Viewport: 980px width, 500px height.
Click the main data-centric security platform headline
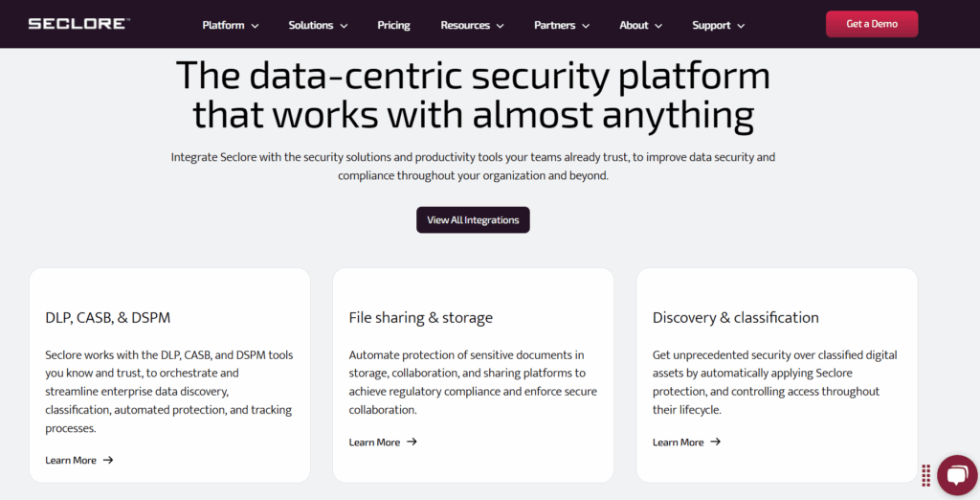[473, 96]
